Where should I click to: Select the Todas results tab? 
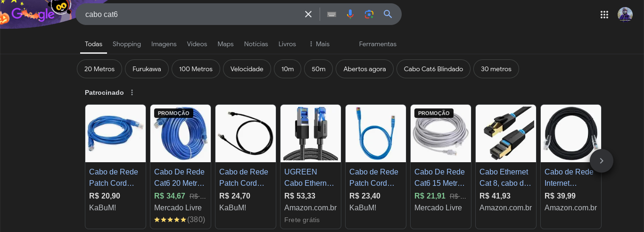pos(93,44)
